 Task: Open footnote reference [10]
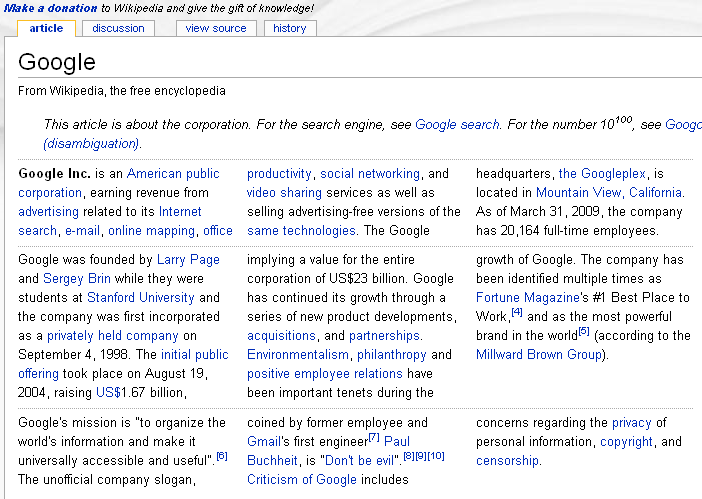436,456
